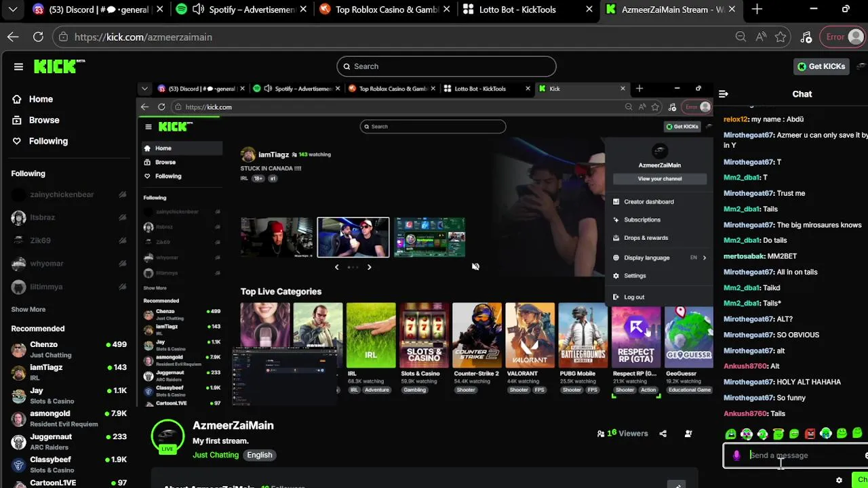Image resolution: width=868 pixels, height=488 pixels.
Task: Click the English language tag
Action: coord(260,455)
